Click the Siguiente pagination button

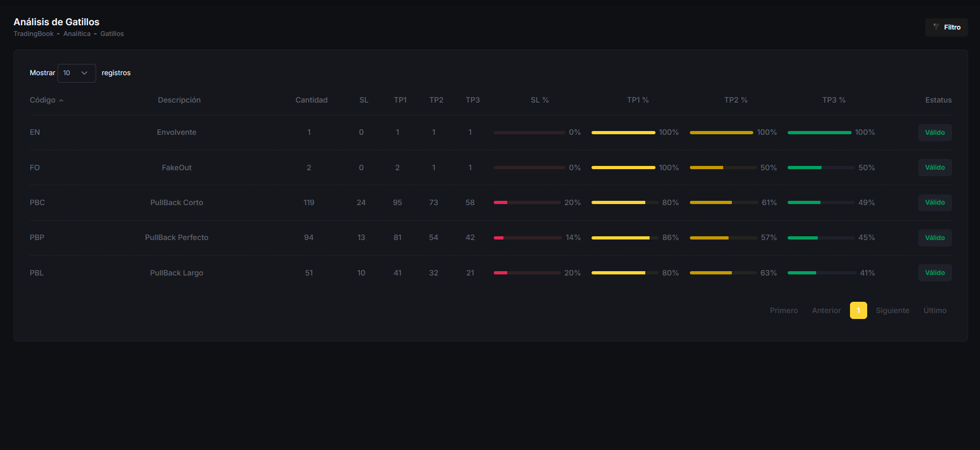click(892, 310)
